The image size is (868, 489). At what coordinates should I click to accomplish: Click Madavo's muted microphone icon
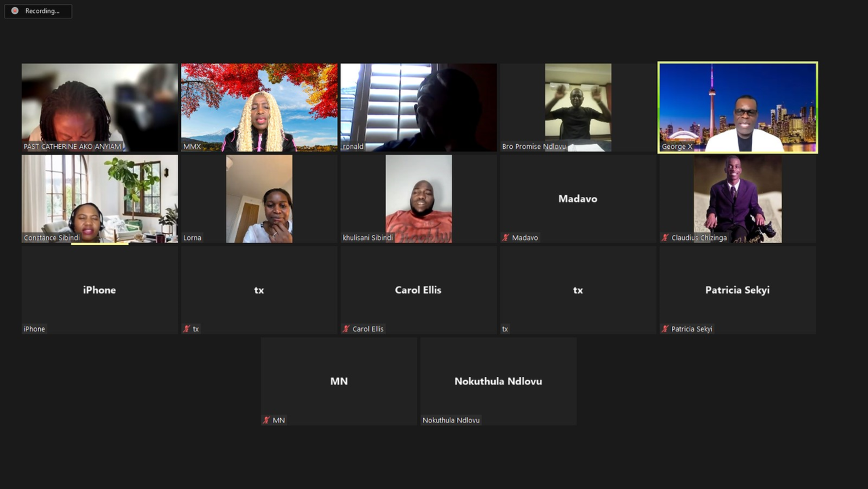point(506,238)
